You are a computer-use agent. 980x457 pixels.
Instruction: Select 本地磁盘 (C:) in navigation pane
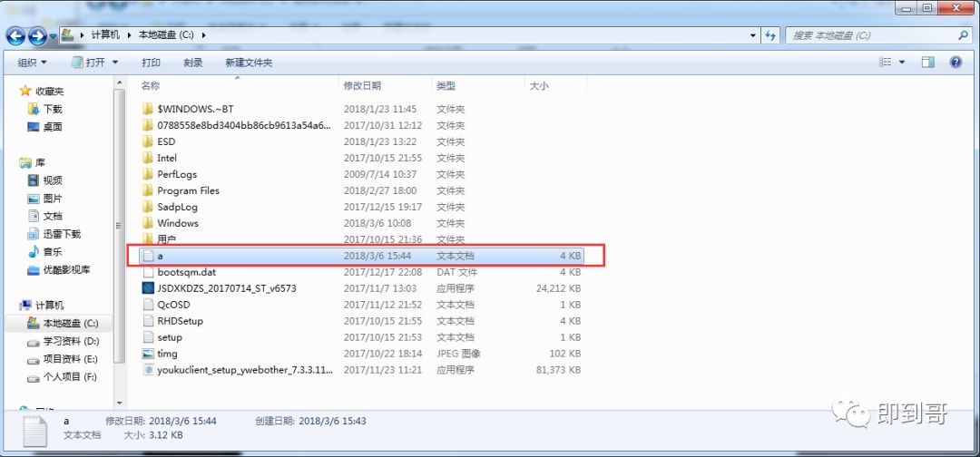pos(63,324)
